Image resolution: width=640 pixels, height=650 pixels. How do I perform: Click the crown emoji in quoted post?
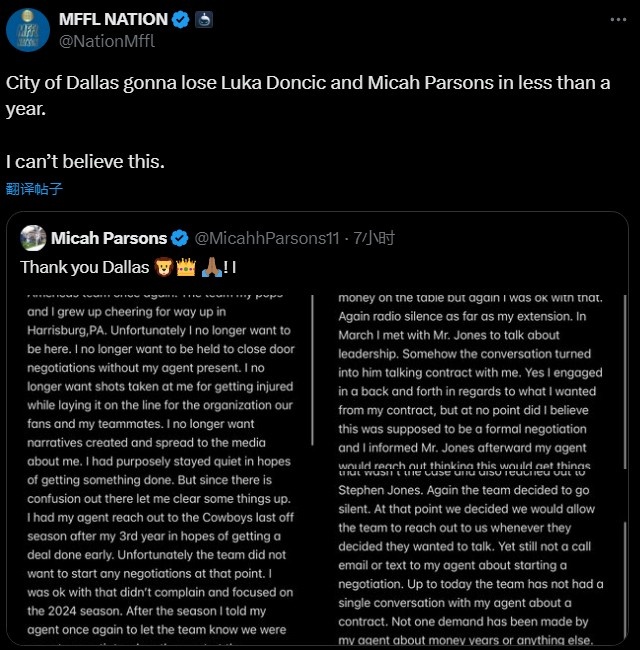[186, 268]
